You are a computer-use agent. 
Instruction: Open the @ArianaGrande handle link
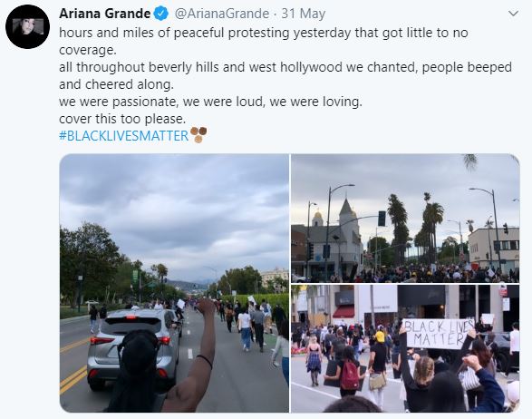click(x=222, y=14)
